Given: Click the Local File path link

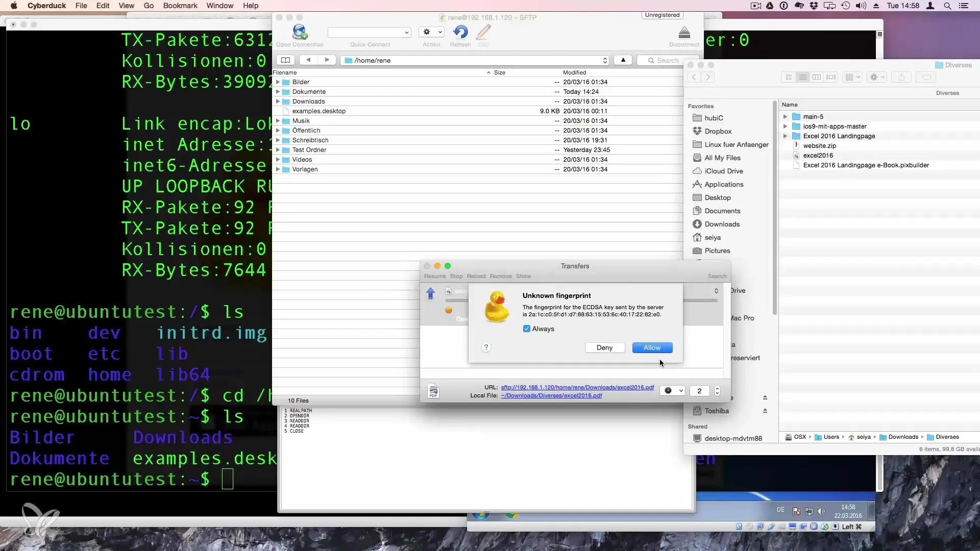Looking at the screenshot, I should click(551, 395).
